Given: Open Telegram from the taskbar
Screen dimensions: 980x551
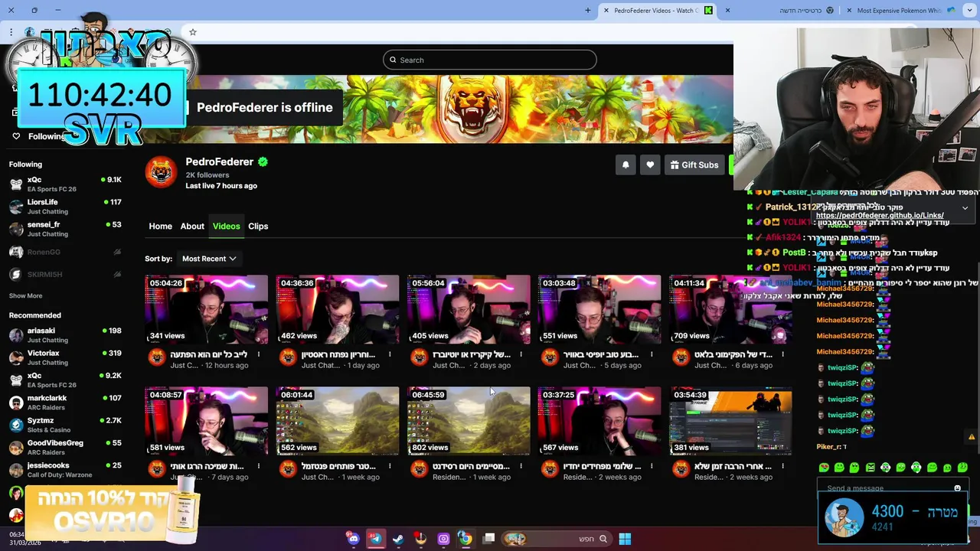Looking at the screenshot, I should [375, 539].
